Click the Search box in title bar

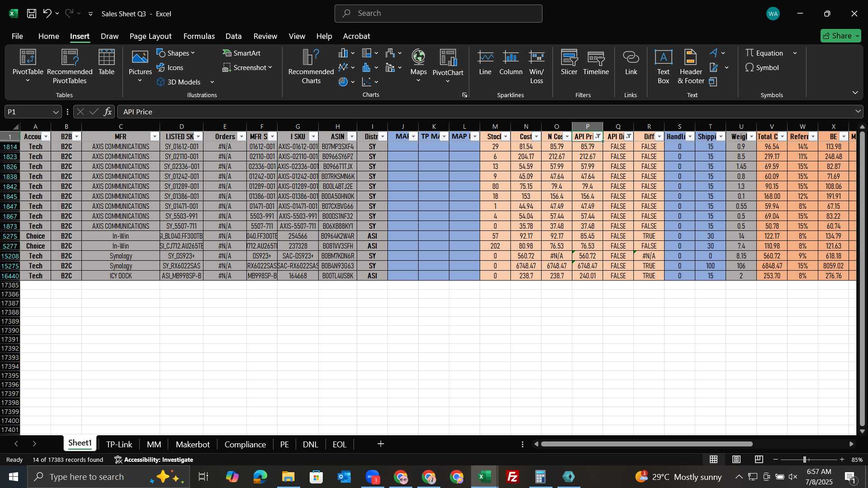tap(438, 14)
